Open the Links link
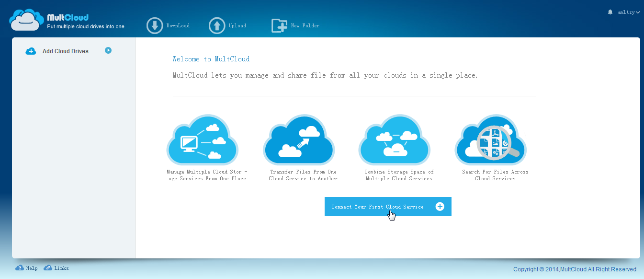This screenshot has width=644, height=279. (62, 268)
